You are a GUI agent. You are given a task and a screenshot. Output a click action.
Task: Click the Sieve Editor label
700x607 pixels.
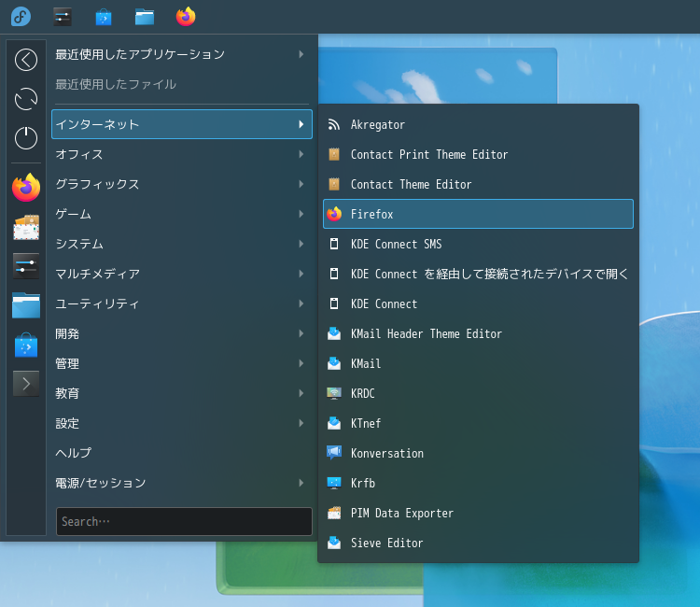click(386, 543)
